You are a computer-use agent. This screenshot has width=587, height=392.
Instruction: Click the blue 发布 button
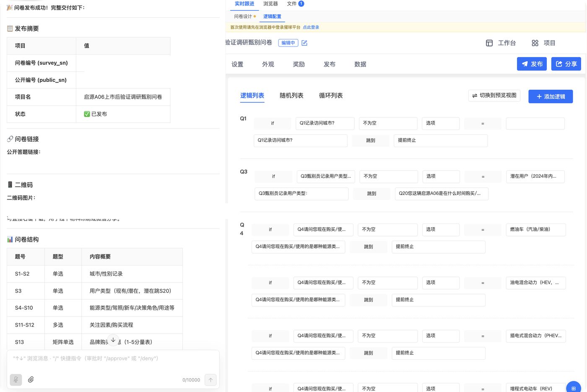tap(532, 64)
